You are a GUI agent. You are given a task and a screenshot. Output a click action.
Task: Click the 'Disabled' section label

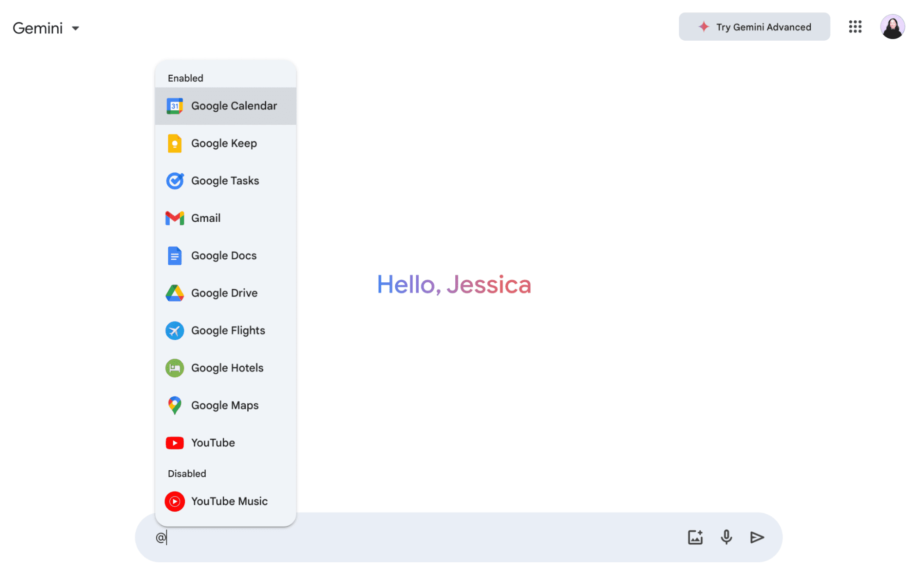pyautogui.click(x=187, y=474)
